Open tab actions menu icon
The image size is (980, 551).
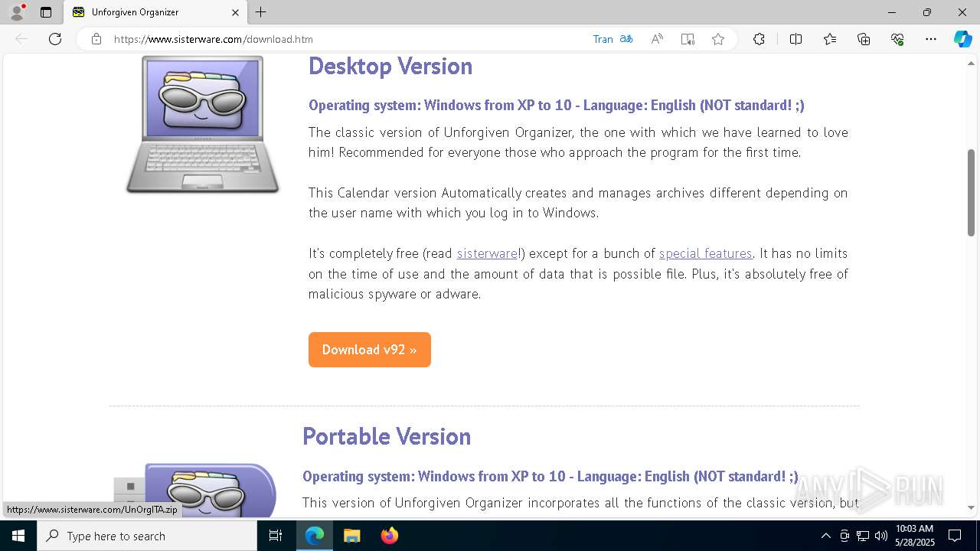[x=46, y=12]
